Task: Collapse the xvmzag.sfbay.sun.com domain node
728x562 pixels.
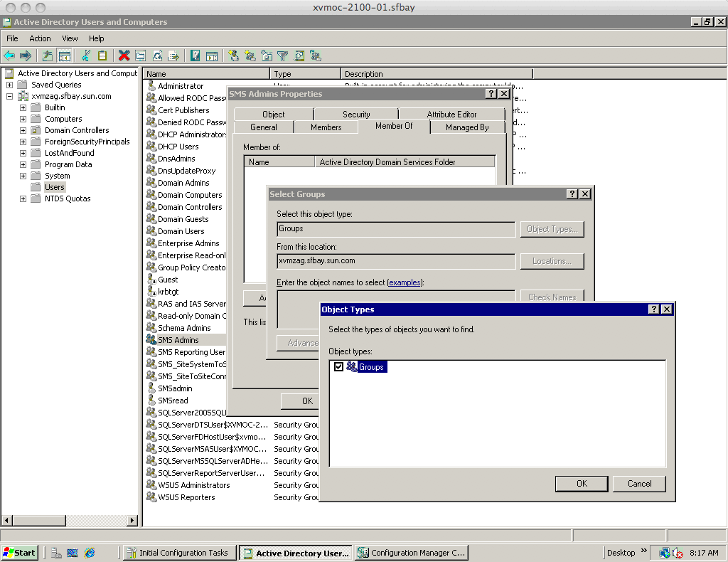Action: [x=9, y=96]
